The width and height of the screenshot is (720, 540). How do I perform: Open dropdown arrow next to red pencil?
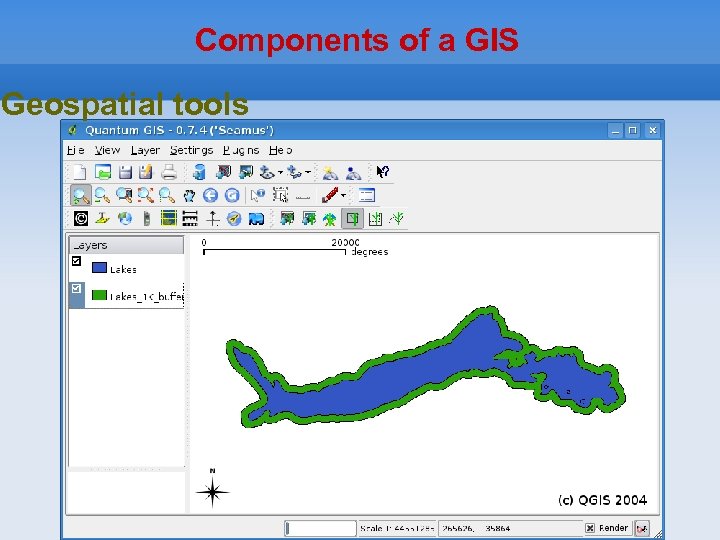pos(343,196)
